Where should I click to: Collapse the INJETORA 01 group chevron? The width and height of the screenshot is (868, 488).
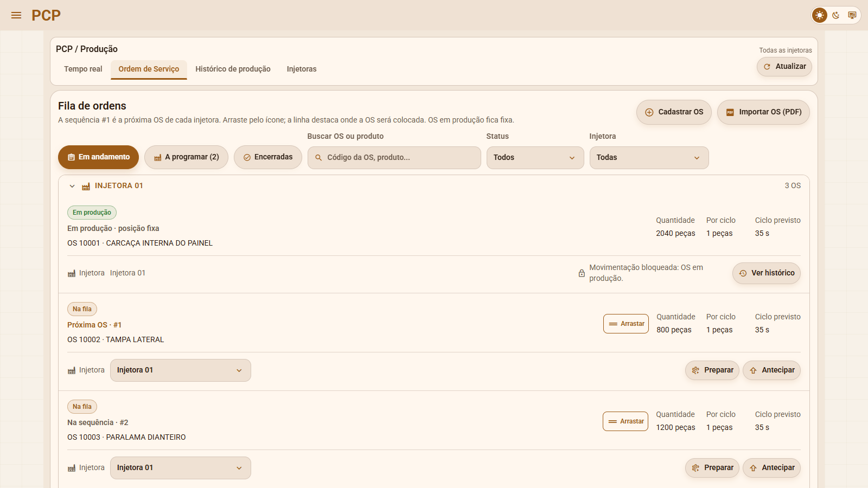(72, 186)
